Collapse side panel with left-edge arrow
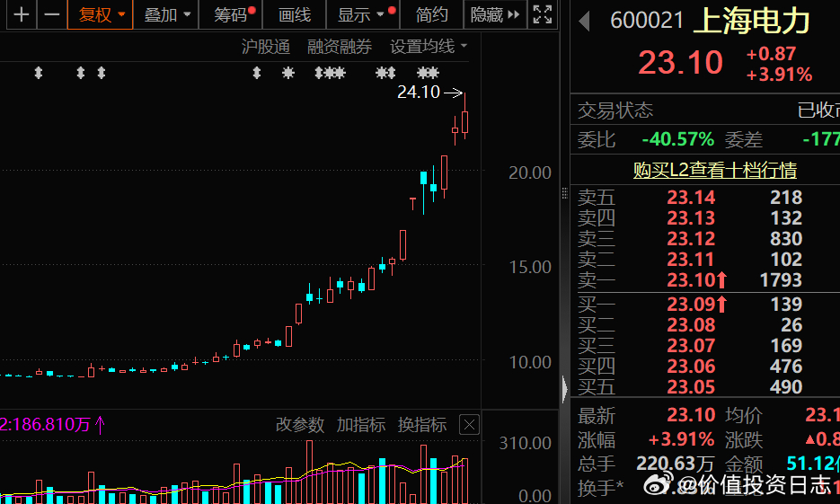840x504 pixels. tap(565, 389)
